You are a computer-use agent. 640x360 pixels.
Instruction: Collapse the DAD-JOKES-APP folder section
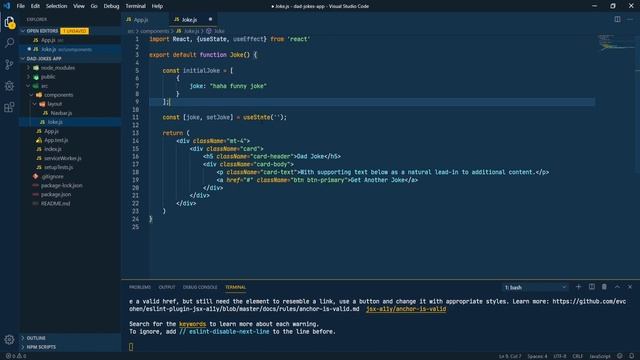tap(23, 59)
